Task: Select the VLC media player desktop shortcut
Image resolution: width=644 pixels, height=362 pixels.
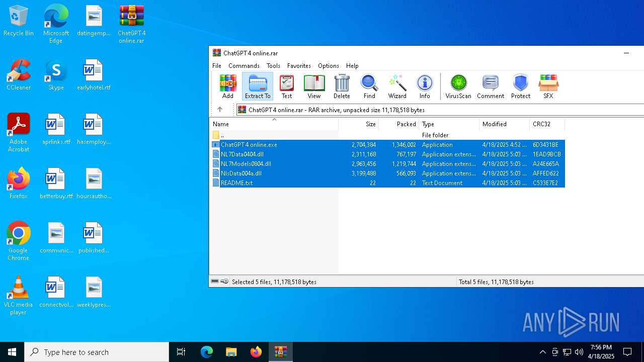Action: pos(19,296)
